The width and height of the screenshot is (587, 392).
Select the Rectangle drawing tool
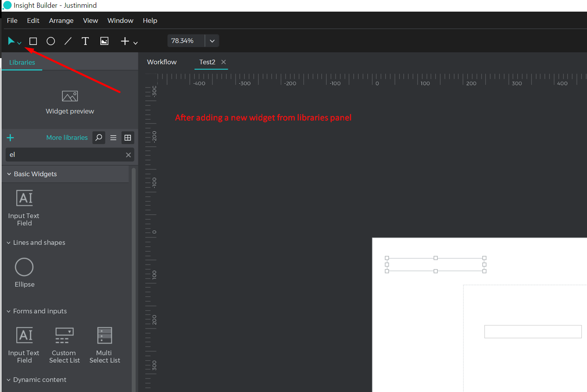click(x=33, y=41)
